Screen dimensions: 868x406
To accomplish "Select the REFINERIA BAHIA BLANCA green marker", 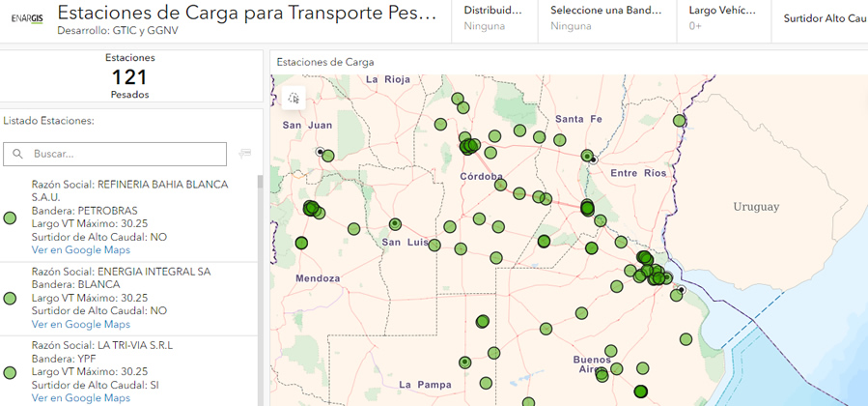I will pyautogui.click(x=11, y=218).
